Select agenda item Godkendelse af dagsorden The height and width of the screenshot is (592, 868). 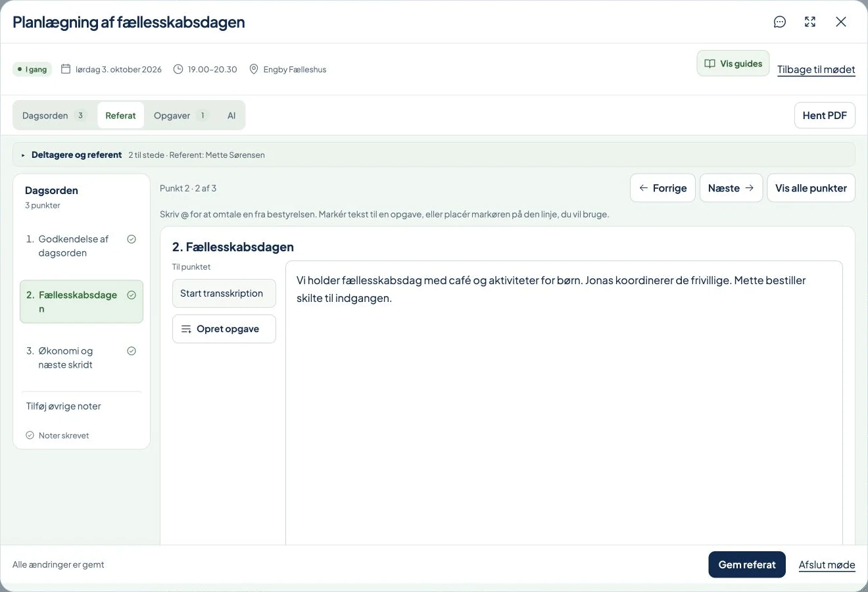[x=82, y=246]
